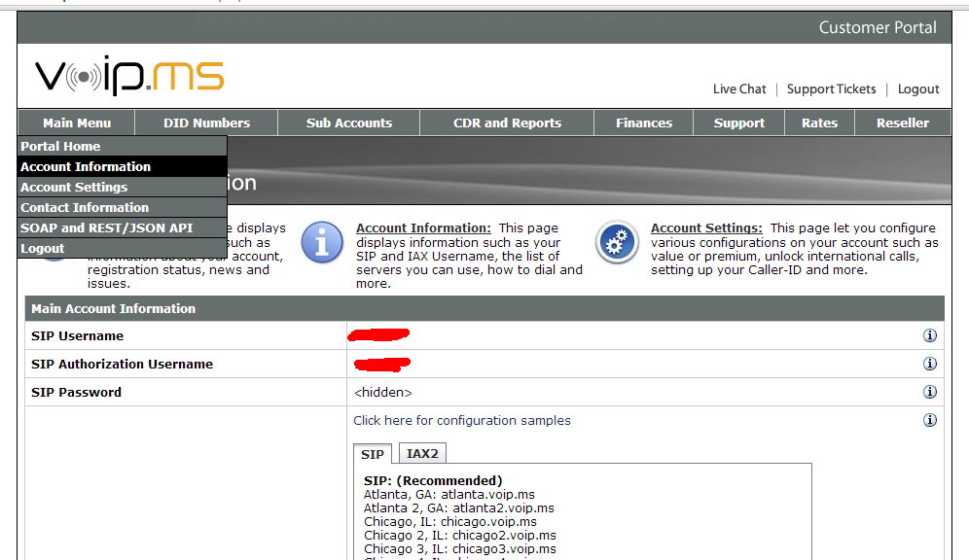Click info icon beside configuration samples
The image size is (969, 560).
coord(929,421)
